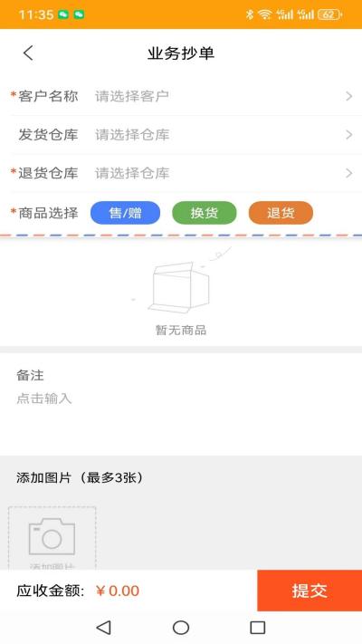Tap the Android home circle button
This screenshot has height=644, width=362.
[181, 627]
